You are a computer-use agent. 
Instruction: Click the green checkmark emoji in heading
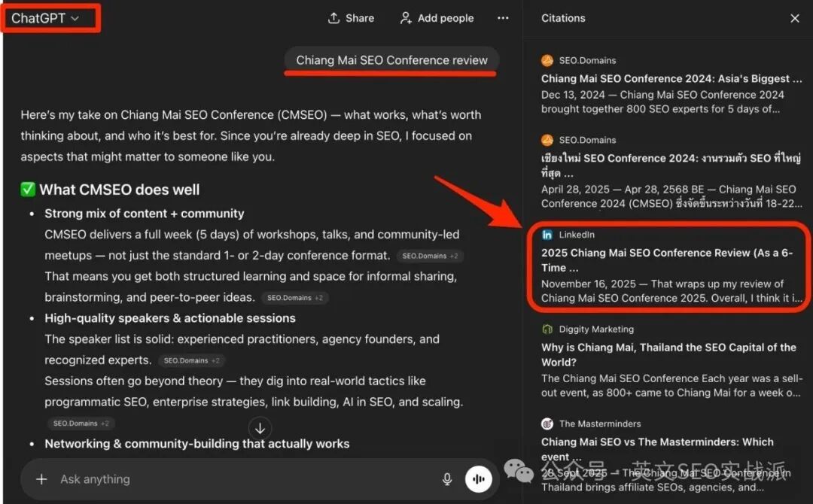[x=28, y=190]
